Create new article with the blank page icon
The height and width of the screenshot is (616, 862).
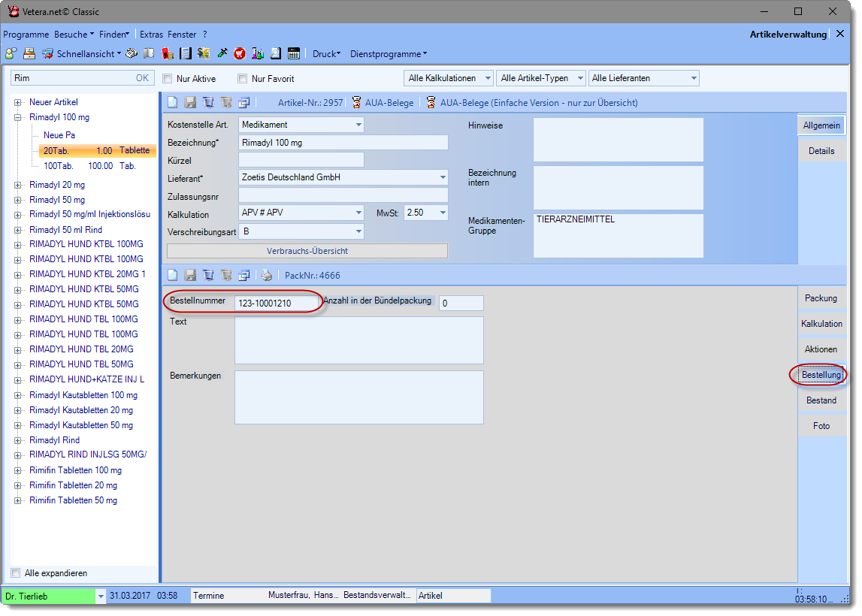pyautogui.click(x=172, y=103)
